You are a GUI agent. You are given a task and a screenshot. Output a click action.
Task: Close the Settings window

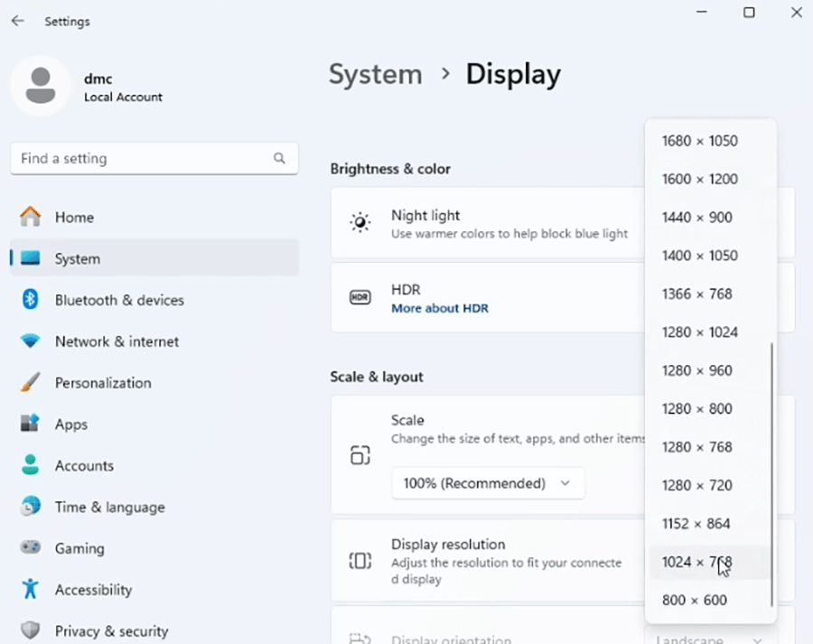[797, 13]
